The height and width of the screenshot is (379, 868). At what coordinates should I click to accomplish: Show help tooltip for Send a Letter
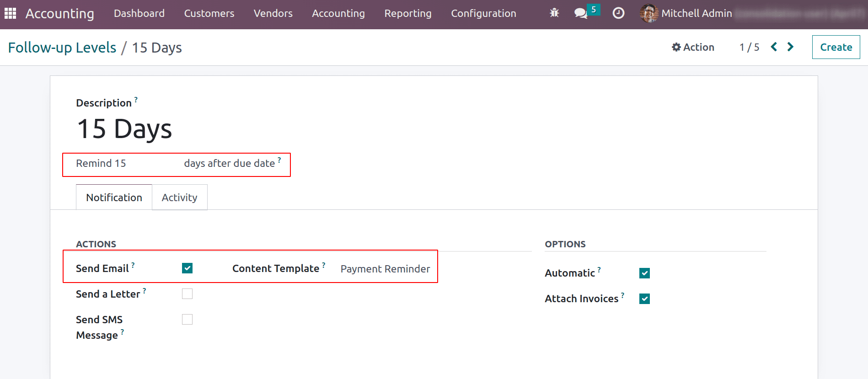(x=145, y=290)
